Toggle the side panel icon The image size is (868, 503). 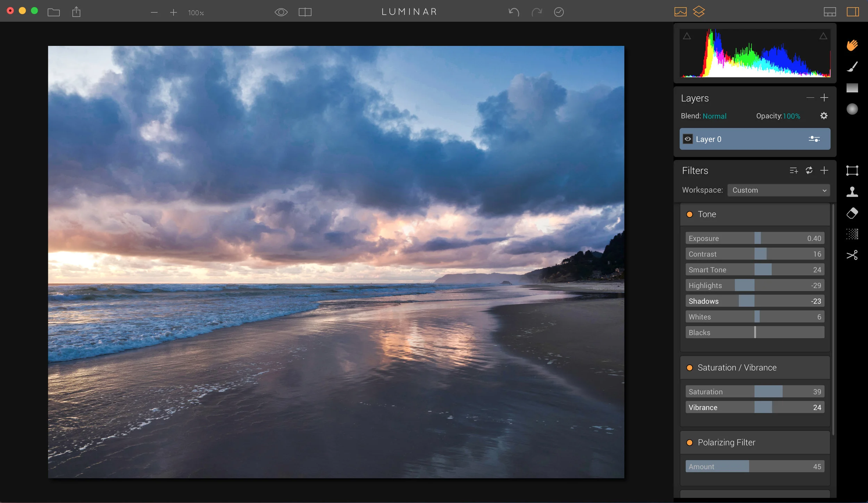[x=853, y=12]
